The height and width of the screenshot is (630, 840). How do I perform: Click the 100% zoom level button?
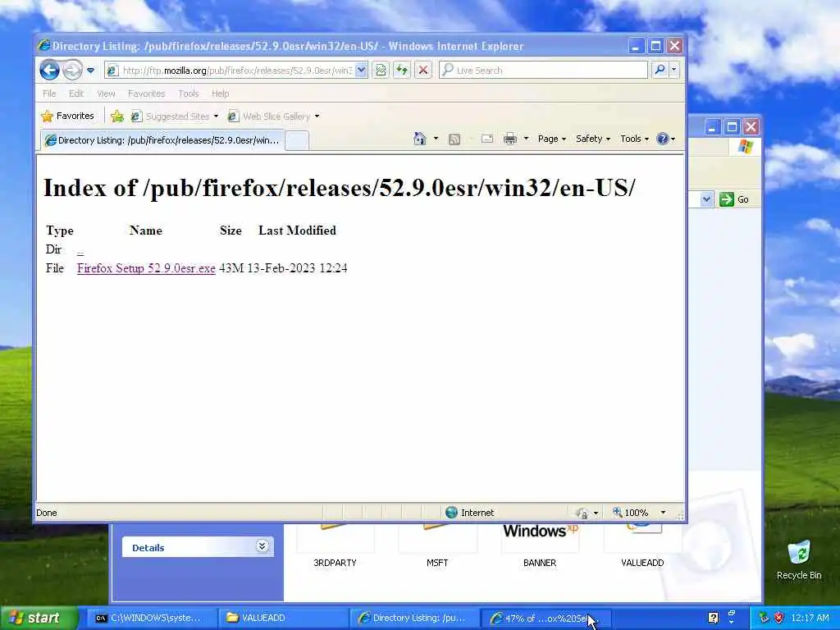631,513
